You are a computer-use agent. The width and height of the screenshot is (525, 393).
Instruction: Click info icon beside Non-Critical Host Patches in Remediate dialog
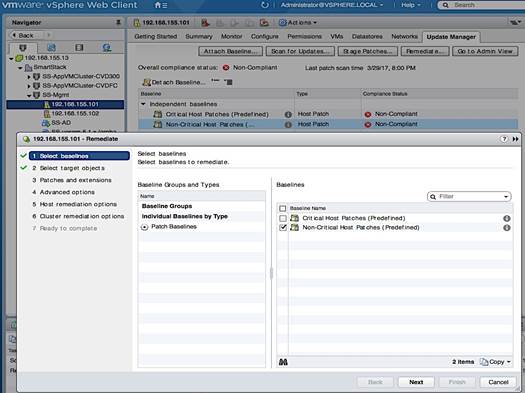click(x=507, y=228)
